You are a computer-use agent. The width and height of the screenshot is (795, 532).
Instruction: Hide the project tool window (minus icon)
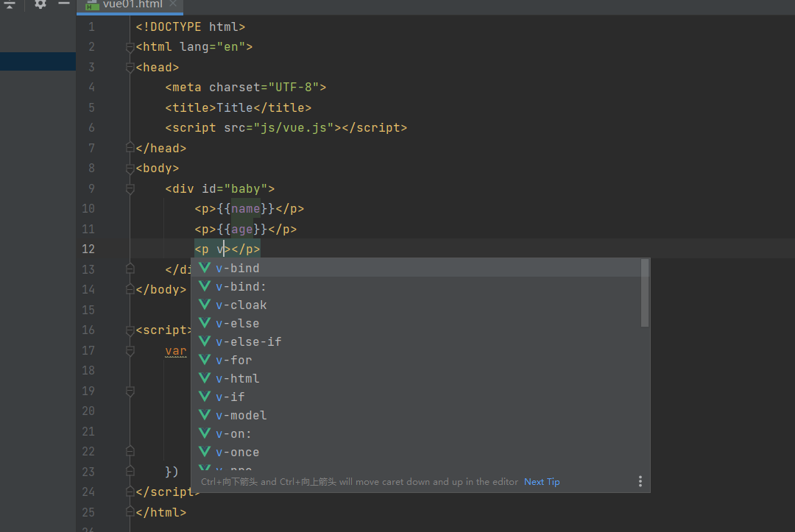click(x=64, y=4)
